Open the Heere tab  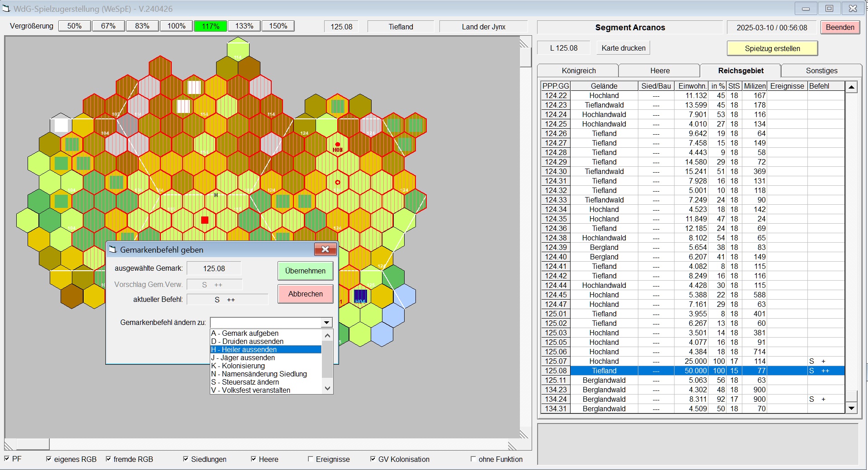coord(660,70)
